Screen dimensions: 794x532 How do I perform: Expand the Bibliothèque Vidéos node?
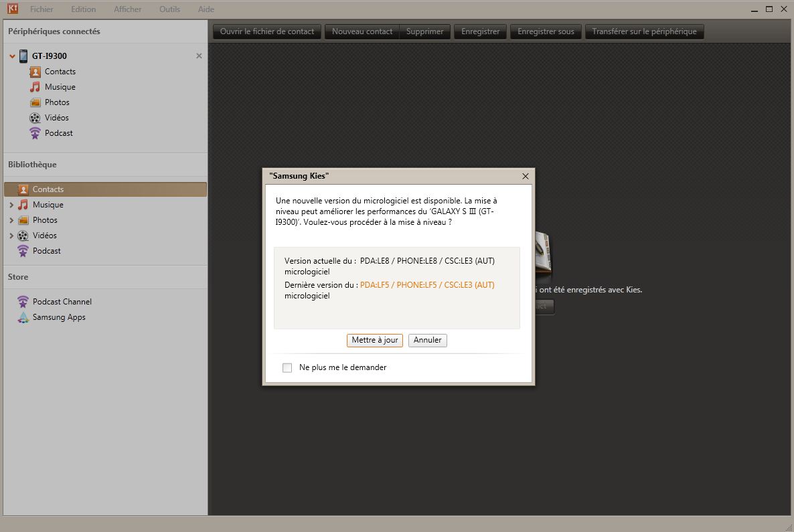click(x=11, y=236)
